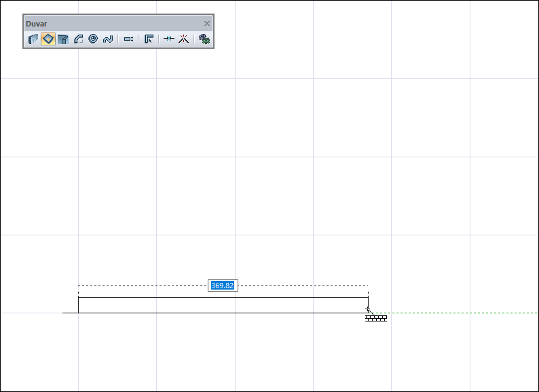This screenshot has height=392, width=539.
Task: Click the break walls red cross icon
Action: click(183, 39)
